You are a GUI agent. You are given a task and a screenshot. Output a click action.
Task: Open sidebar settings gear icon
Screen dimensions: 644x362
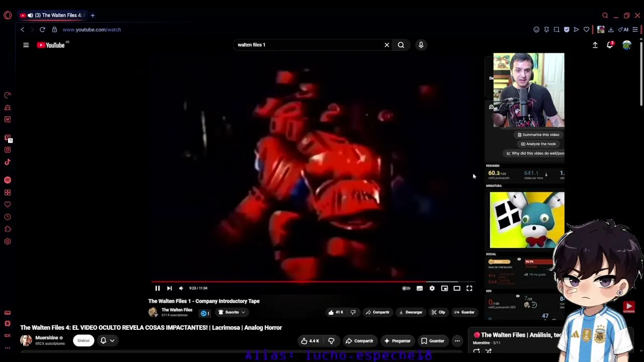pyautogui.click(x=8, y=241)
